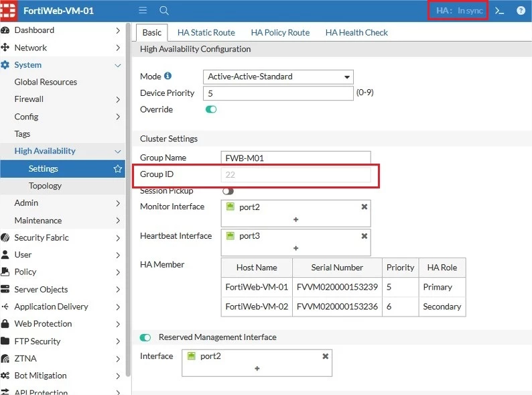This screenshot has width=532, height=395.
Task: Remove port2 from Monitor Interface
Action: [x=364, y=207]
